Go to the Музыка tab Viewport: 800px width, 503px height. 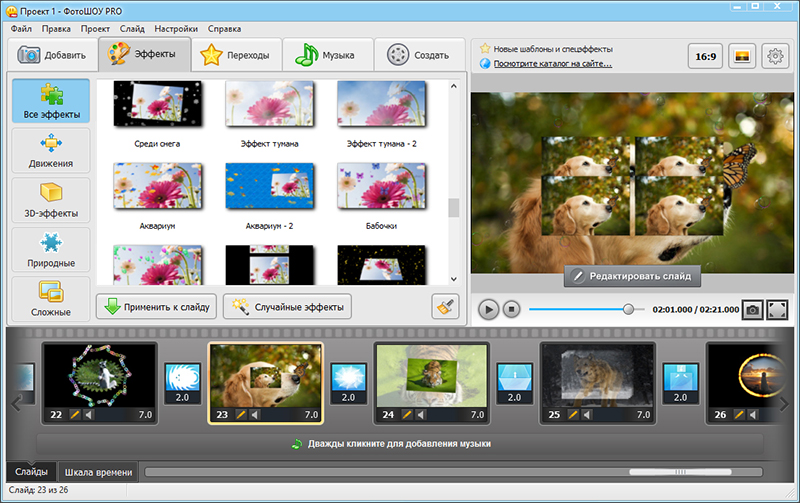pos(328,55)
